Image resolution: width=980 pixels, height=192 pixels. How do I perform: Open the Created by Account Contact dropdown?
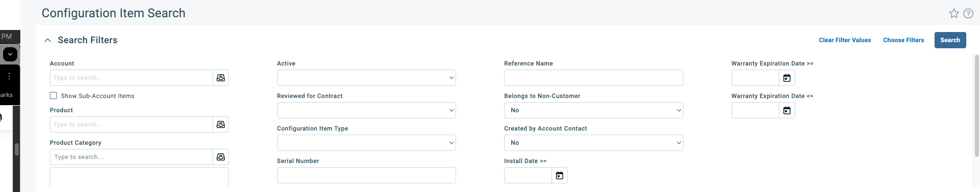coord(593,143)
